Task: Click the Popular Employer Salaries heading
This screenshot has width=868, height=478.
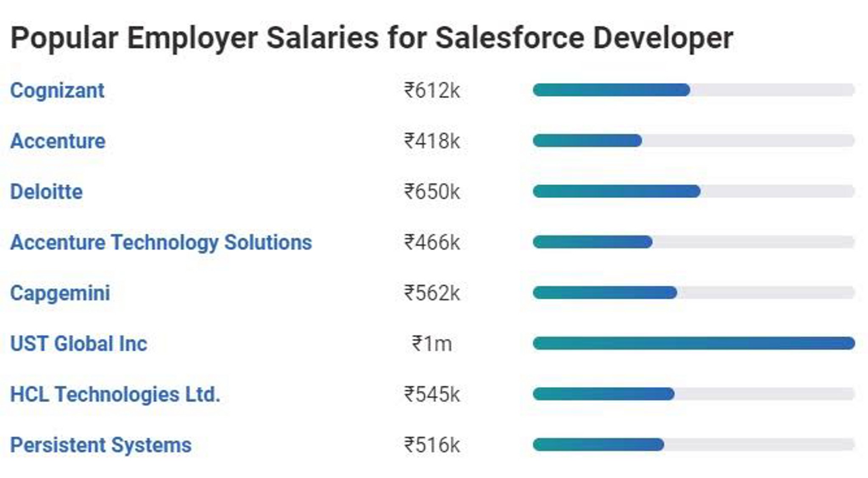Action: pos(372,38)
